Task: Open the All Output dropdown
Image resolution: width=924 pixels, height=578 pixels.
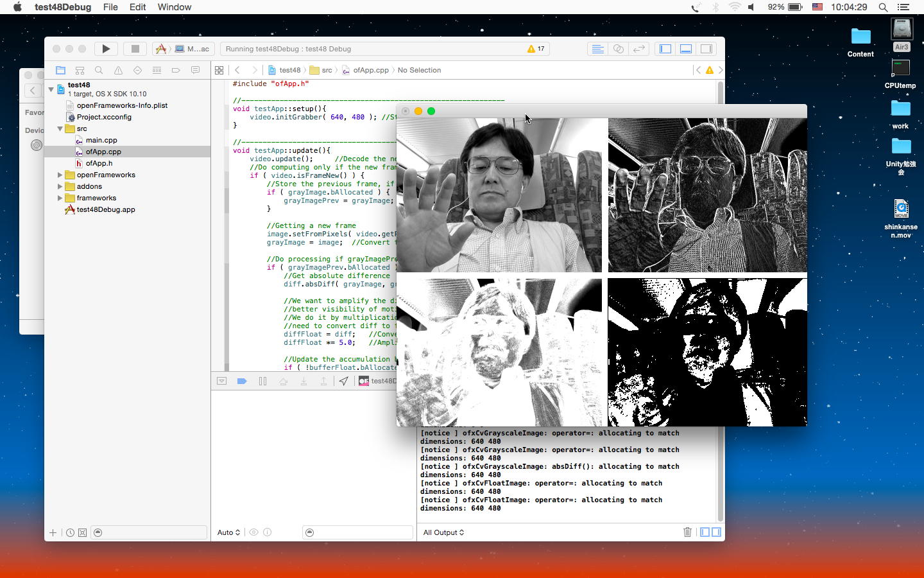Action: click(x=443, y=532)
